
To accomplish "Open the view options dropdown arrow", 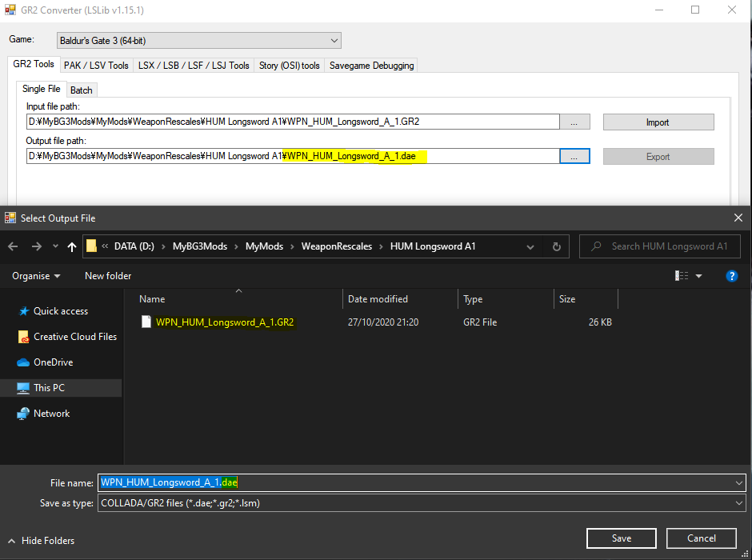I will coord(698,276).
